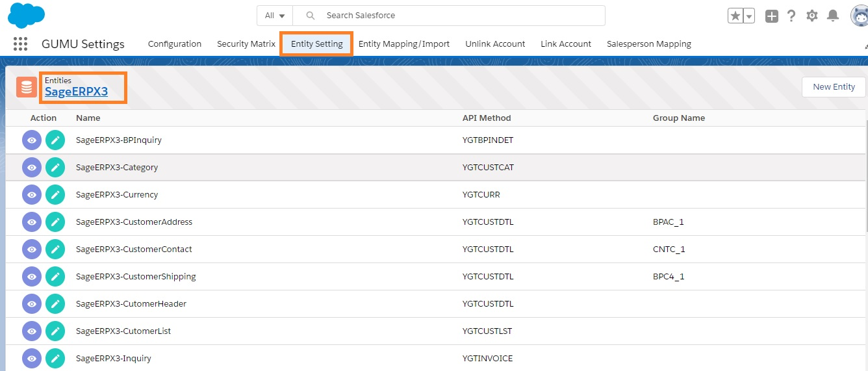Open the Global Actions plus icon

pos(771,16)
